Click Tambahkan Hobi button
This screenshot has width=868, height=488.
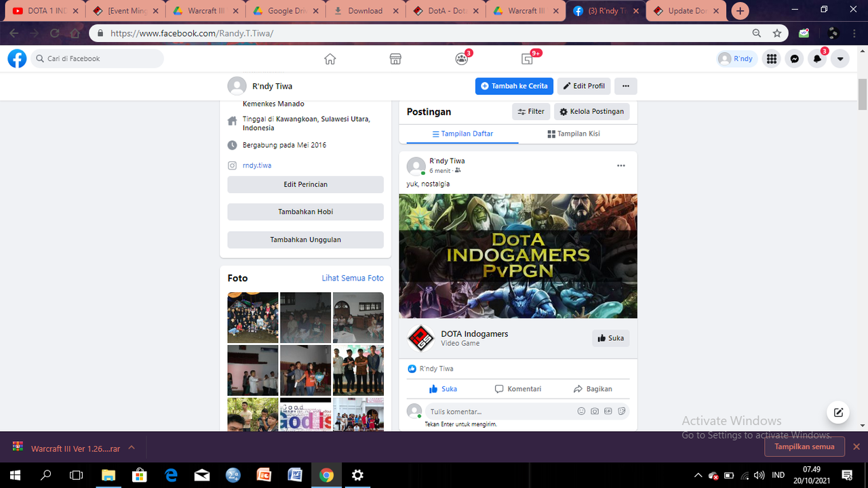[x=305, y=212]
